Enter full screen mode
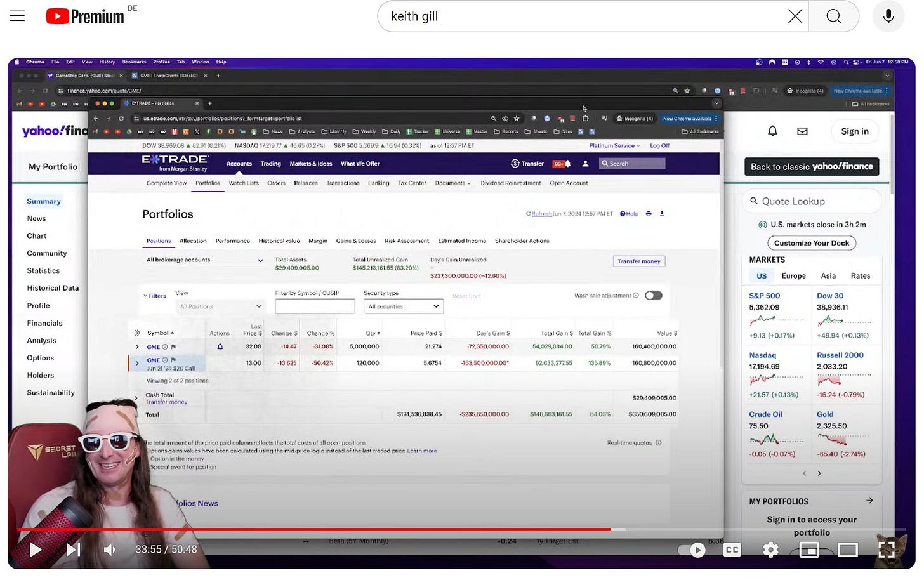Screen dimensions: 924x580 (887, 550)
